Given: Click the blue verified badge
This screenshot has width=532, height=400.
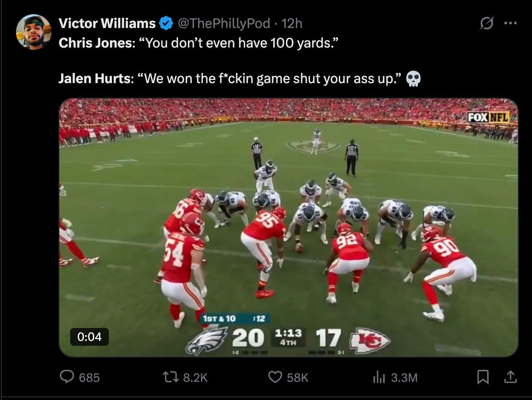Looking at the screenshot, I should pos(166,24).
